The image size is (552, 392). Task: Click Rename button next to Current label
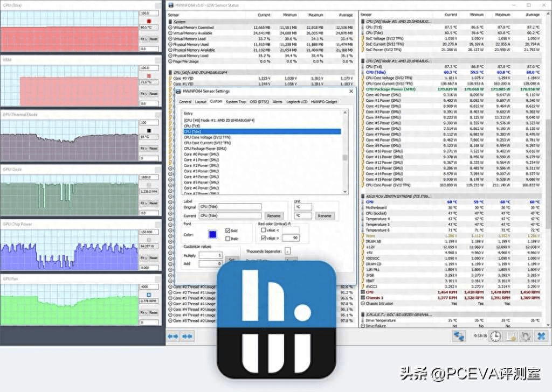pos(274,215)
